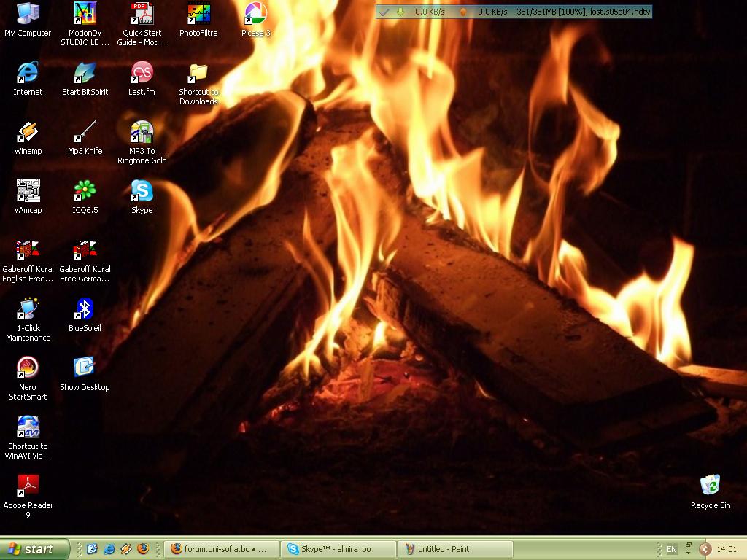Open the EN language bar selector
747x560 pixels.
pos(672,549)
